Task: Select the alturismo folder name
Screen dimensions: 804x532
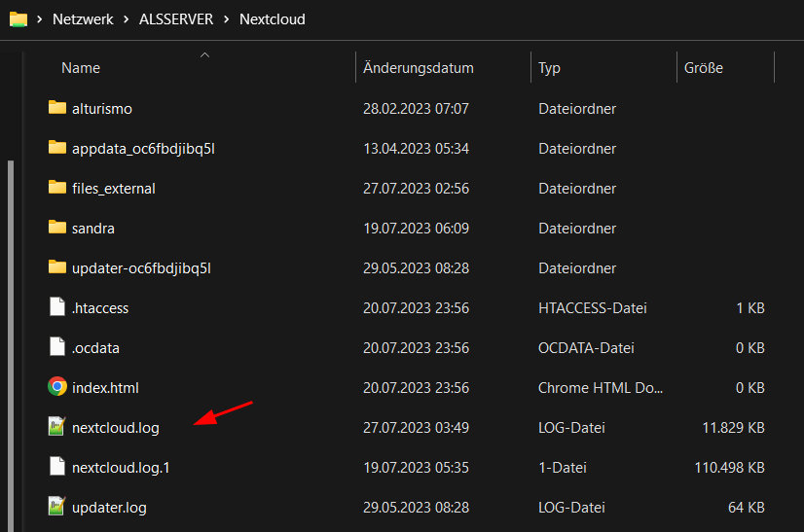Action: 102,109
